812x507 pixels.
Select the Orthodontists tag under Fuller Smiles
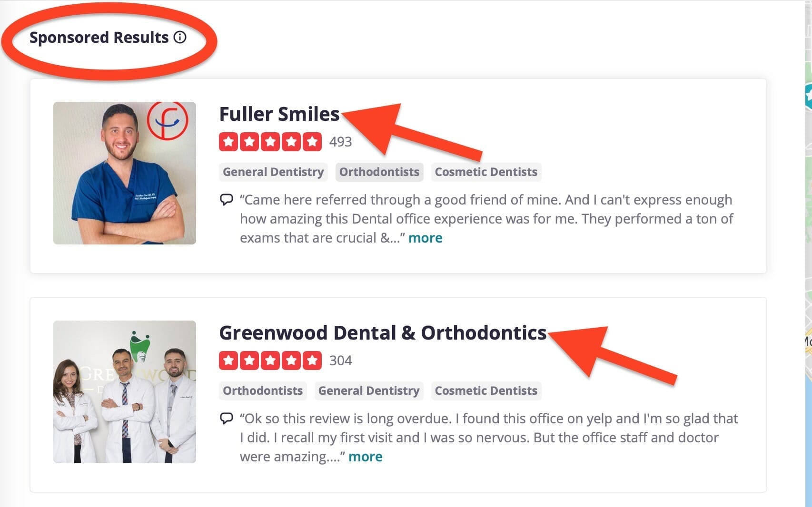tap(379, 172)
